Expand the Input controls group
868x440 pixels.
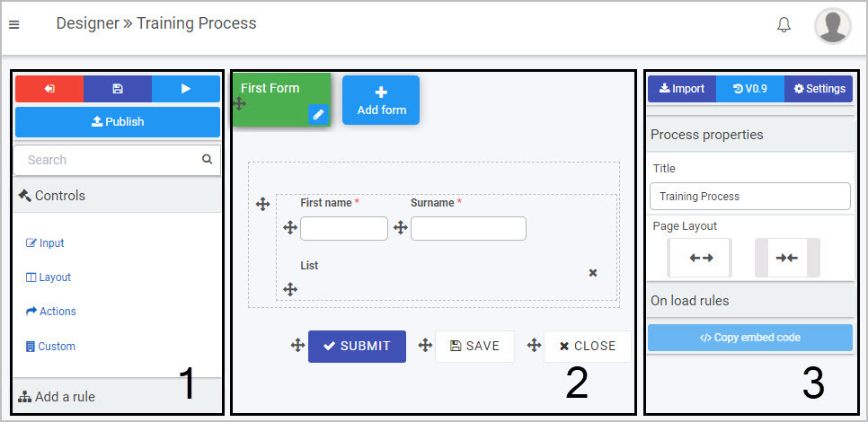46,243
